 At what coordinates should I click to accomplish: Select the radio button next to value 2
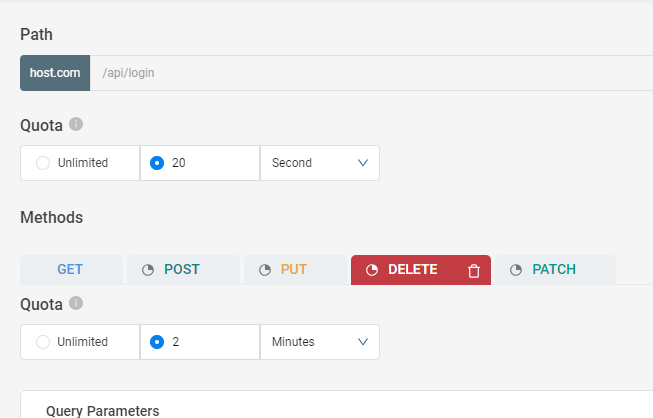(157, 342)
